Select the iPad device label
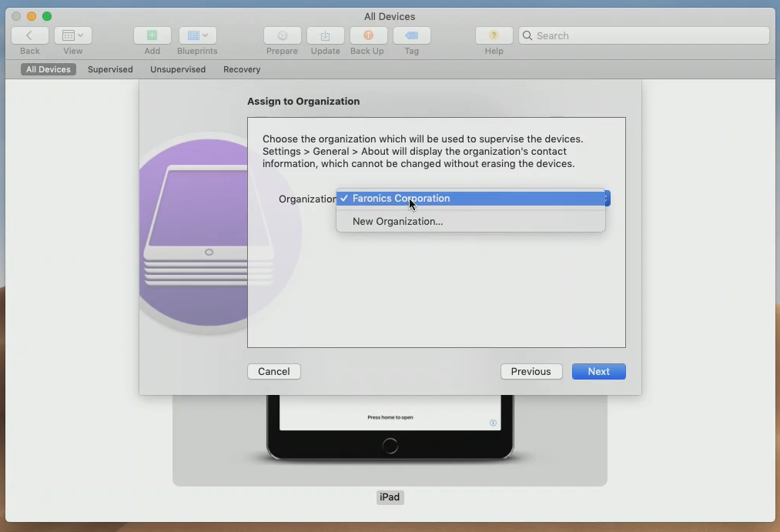This screenshot has height=532, width=780. click(x=390, y=497)
